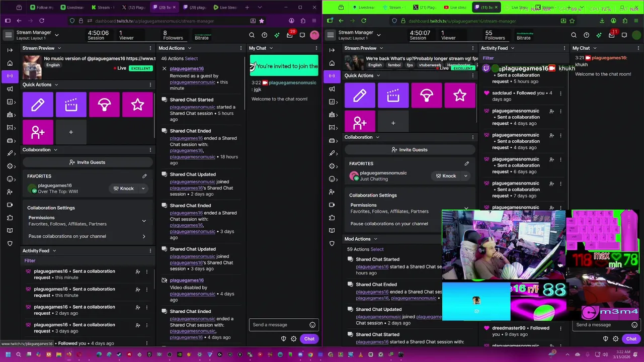
Task: Click search icon in left dashboard header
Action: (x=252, y=35)
